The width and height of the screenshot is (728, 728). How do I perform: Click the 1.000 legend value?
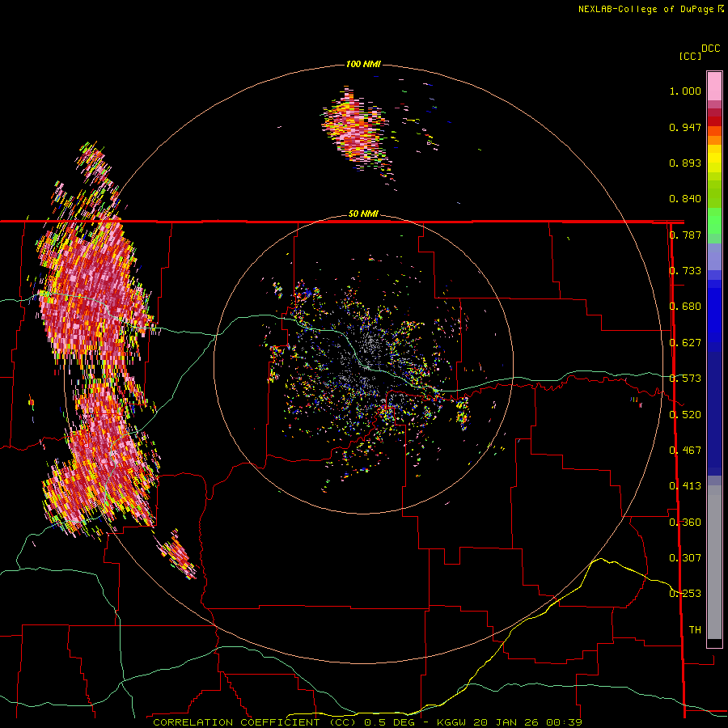point(685,91)
